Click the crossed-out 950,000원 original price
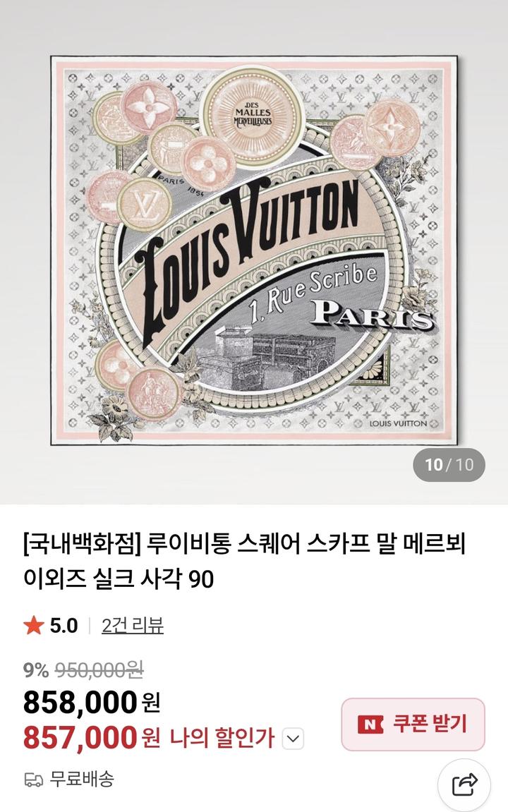508x812 pixels. point(99,670)
